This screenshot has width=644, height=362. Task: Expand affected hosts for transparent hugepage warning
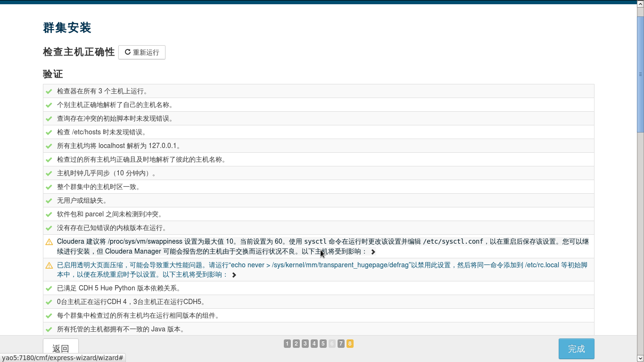[x=234, y=275]
